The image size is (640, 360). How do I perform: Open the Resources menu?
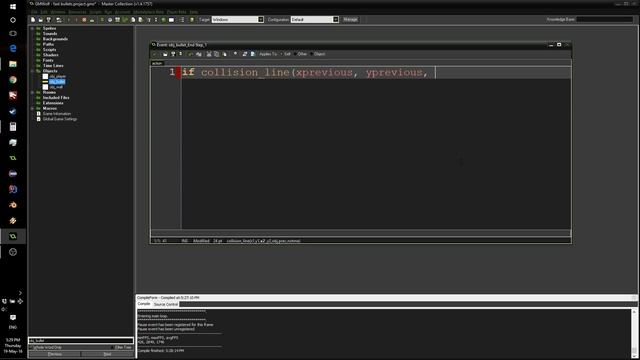coord(77,12)
